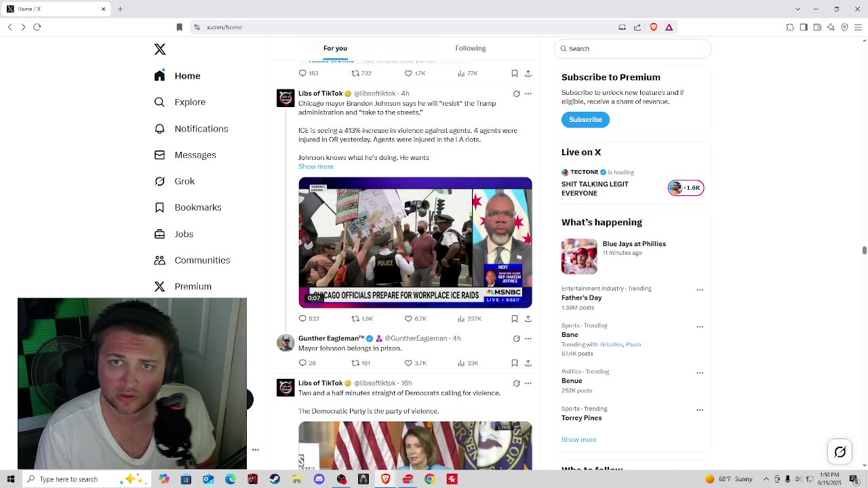This screenshot has height=488, width=868.
Task: Open X logo home icon in sidebar
Action: 160,49
